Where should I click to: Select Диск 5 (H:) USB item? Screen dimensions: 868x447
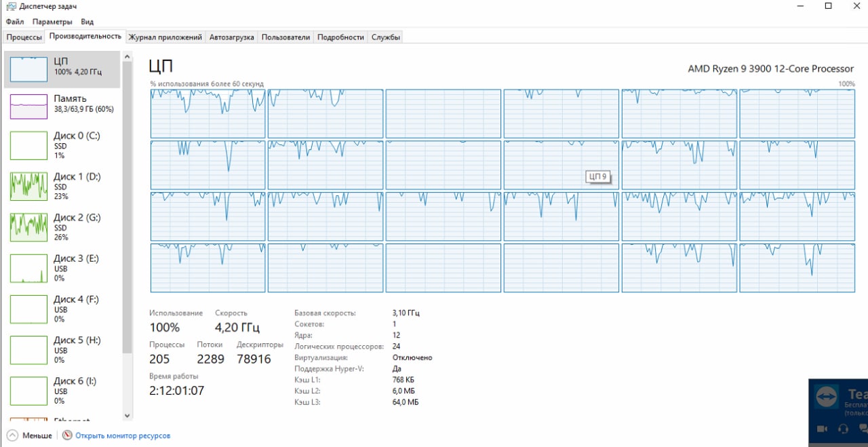point(62,349)
